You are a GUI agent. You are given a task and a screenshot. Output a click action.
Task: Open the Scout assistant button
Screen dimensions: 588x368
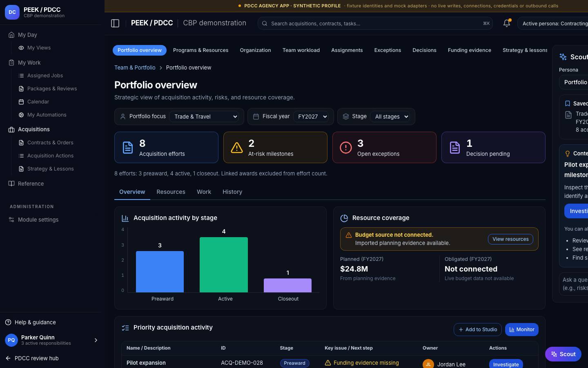tap(563, 354)
